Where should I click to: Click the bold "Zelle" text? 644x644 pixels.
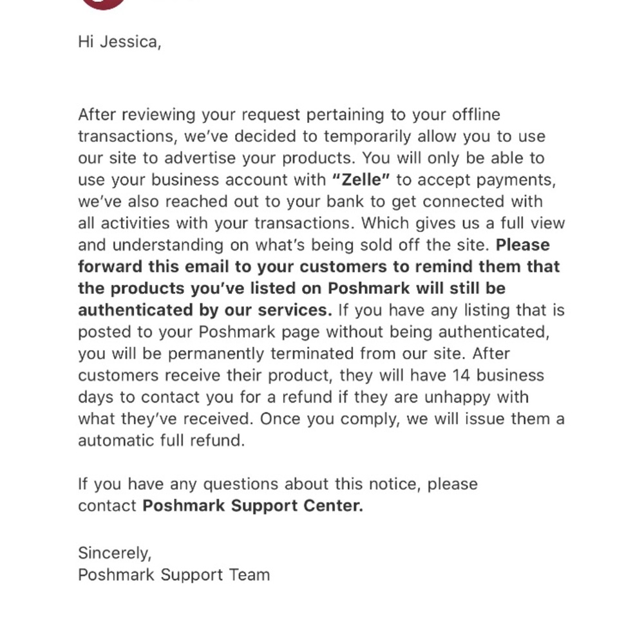pyautogui.click(x=361, y=180)
